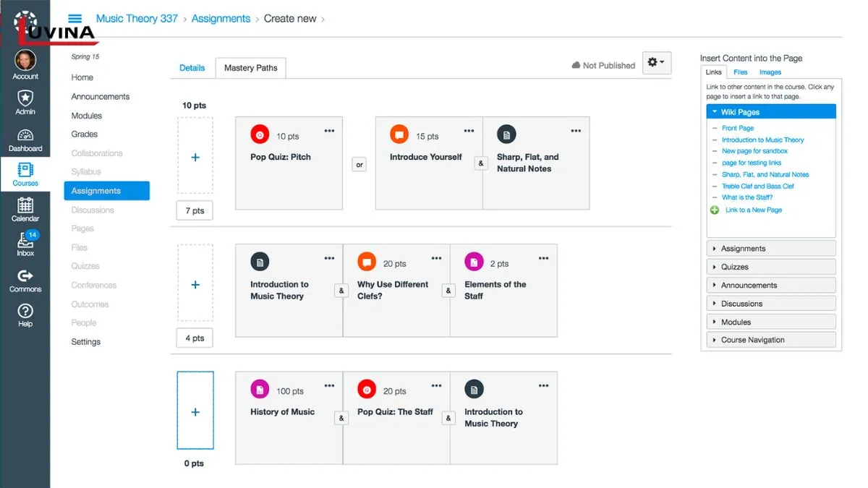Toggle the 'or' connector after Pop Quiz: Pitch
Screen dimensions: 868x488
tap(359, 164)
